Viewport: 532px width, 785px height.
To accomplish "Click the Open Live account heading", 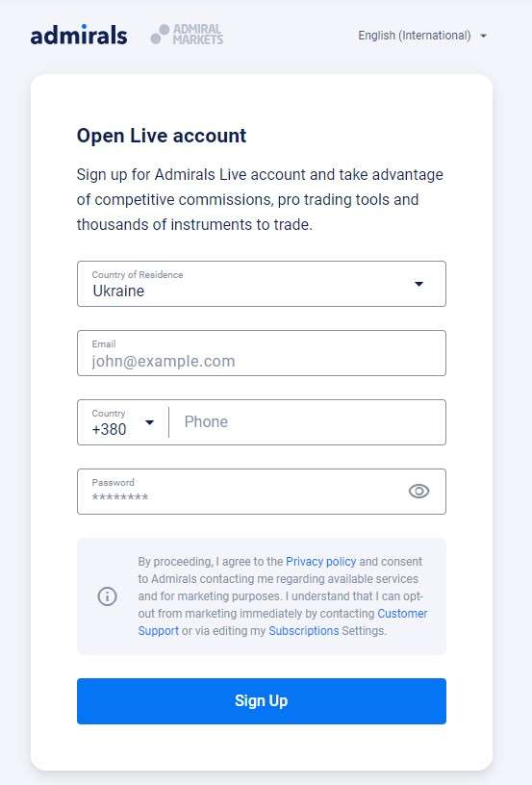I will pos(162,136).
